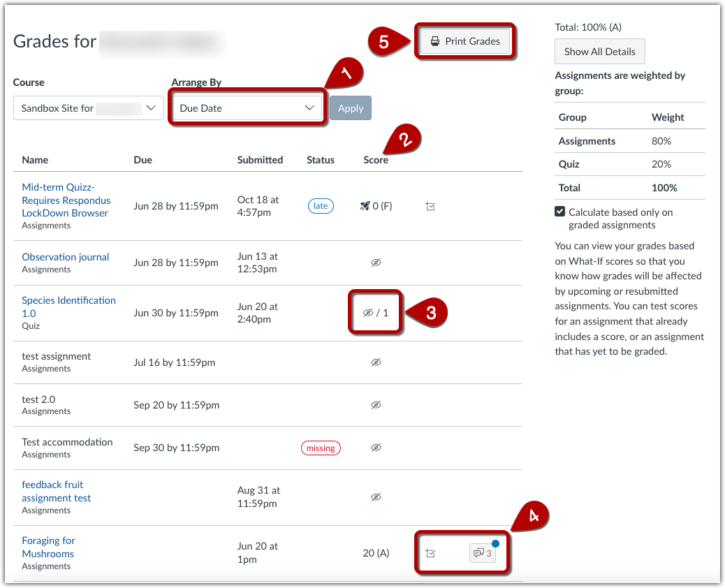The width and height of the screenshot is (725, 588).
Task: Click the late status badge
Action: [321, 206]
